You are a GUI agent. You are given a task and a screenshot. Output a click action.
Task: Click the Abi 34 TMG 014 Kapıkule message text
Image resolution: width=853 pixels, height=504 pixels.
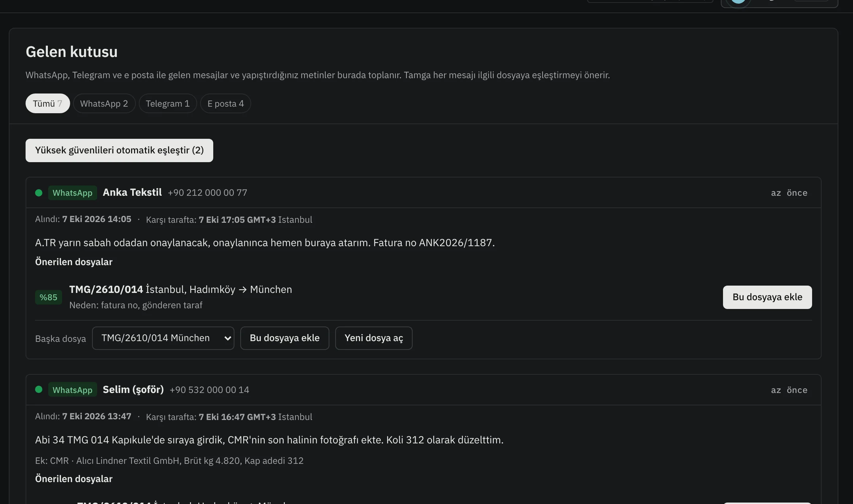click(269, 440)
